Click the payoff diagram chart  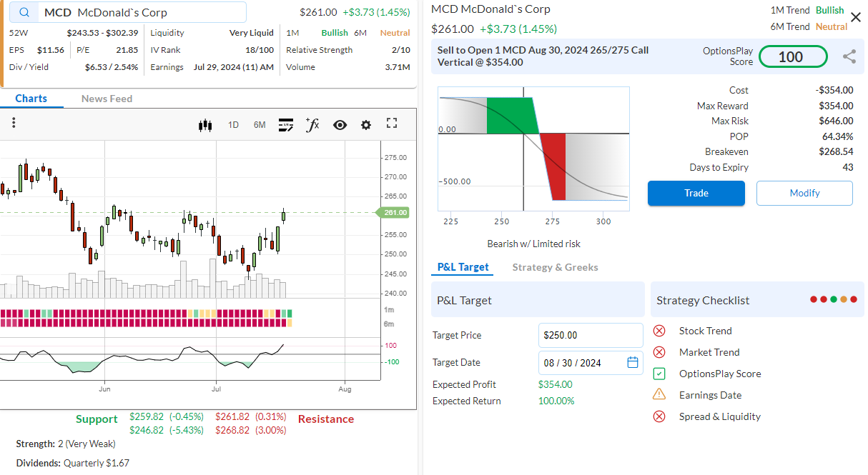point(533,149)
